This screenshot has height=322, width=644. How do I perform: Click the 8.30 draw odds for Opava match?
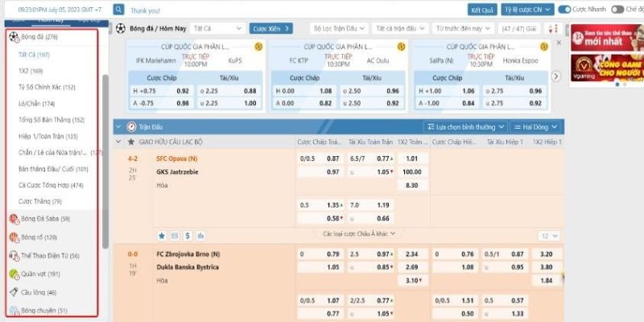[x=412, y=185]
